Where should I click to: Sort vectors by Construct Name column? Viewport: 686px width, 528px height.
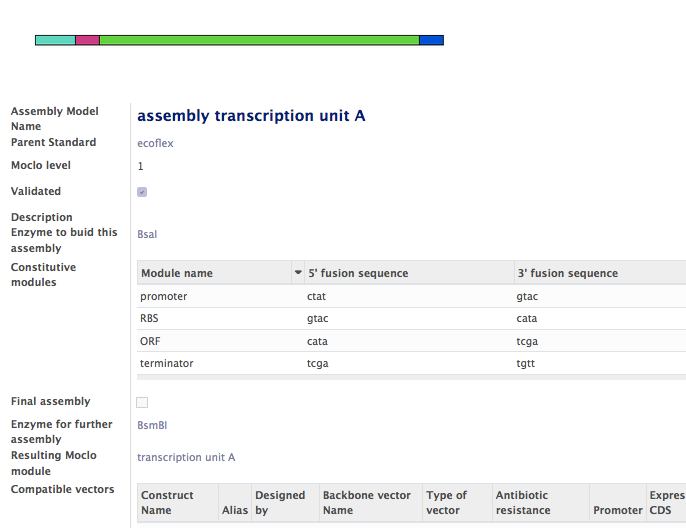pos(167,502)
